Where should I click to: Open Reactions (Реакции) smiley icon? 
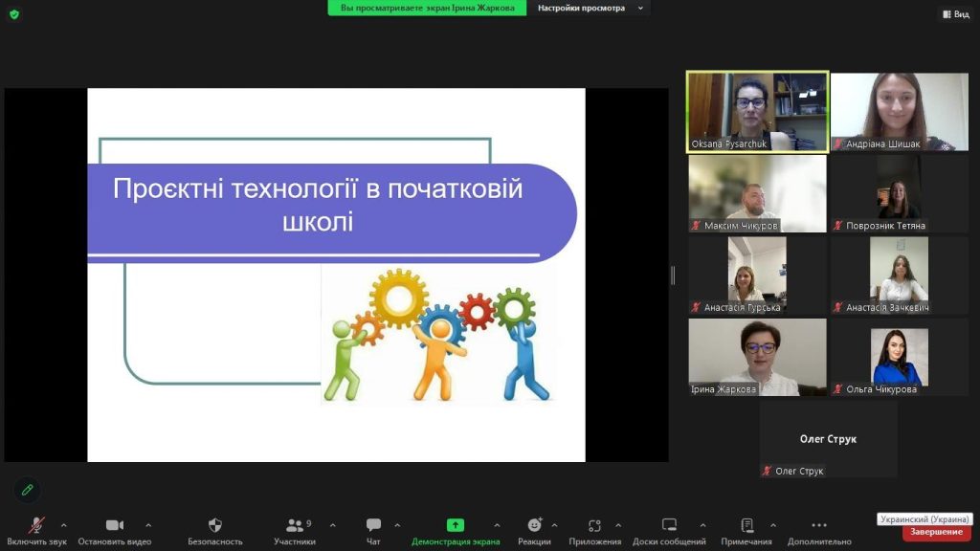point(534,525)
